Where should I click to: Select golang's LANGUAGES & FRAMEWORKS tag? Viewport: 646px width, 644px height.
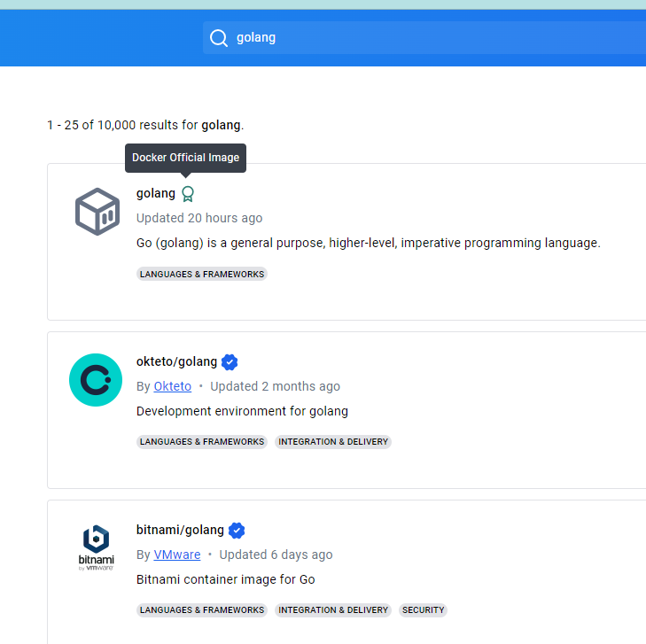coord(202,275)
